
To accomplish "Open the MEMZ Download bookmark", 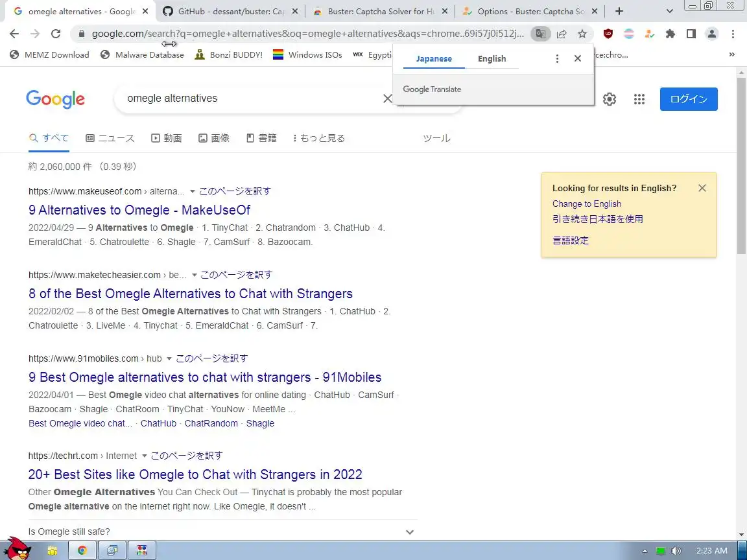I will pyautogui.click(x=49, y=54).
